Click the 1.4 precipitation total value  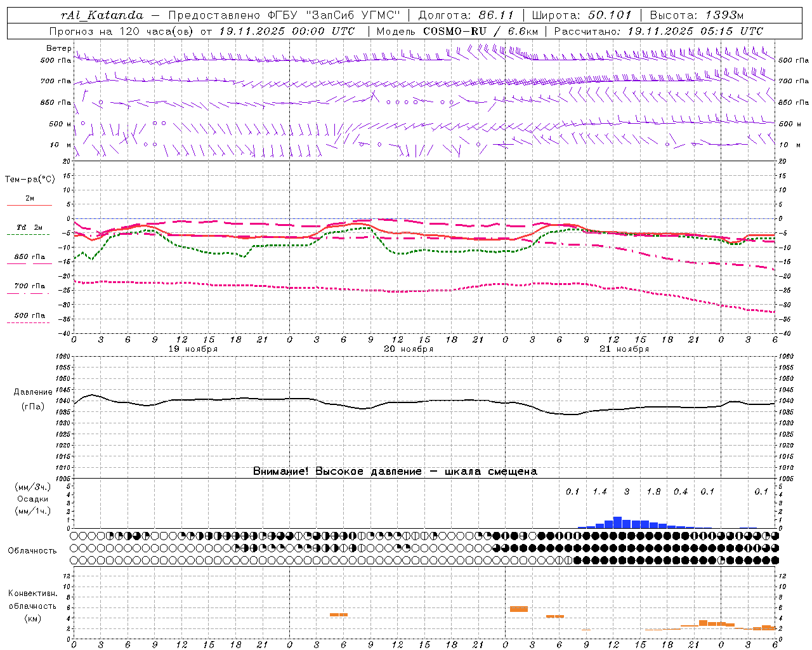pyautogui.click(x=599, y=491)
